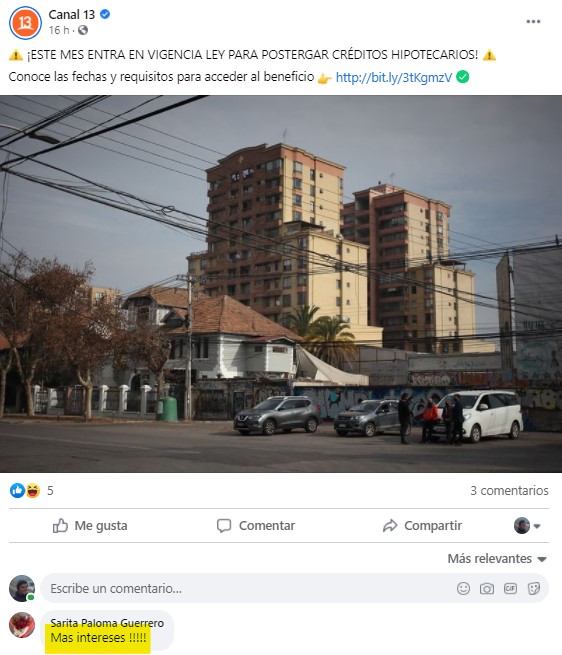Open the Canal 13 page name
This screenshot has height=655, width=562.
pyautogui.click(x=71, y=15)
